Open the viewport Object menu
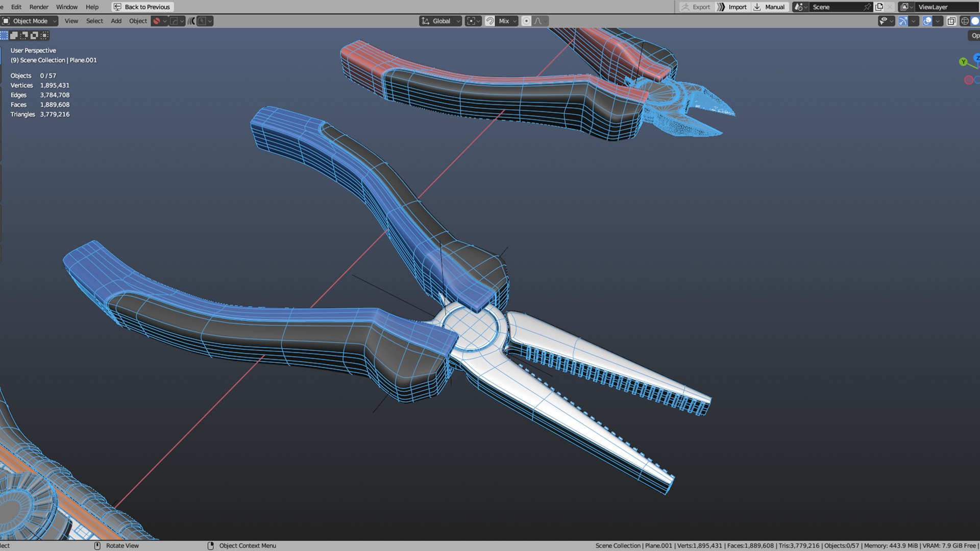 click(138, 21)
